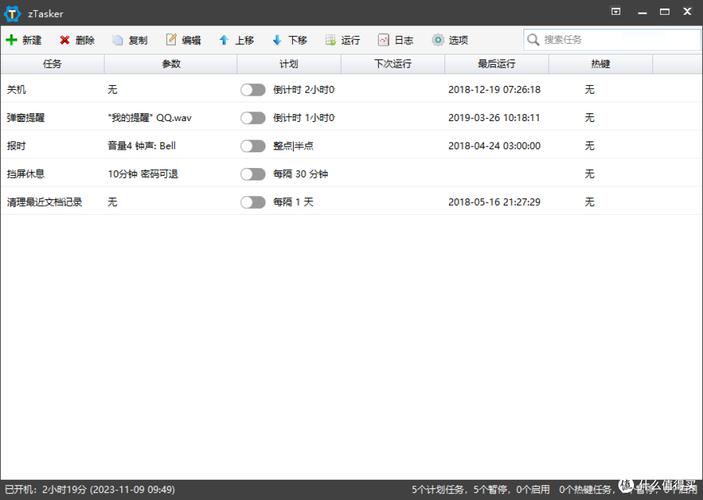The height and width of the screenshot is (500, 703).
Task: Enable the 弹窗提醒 task toggle
Action: [253, 118]
